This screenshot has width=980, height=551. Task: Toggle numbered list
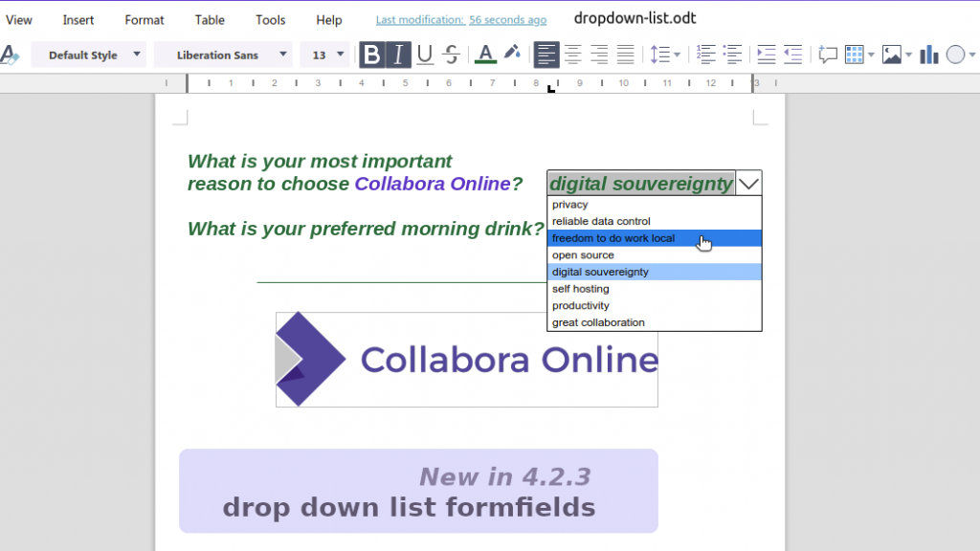click(x=705, y=55)
